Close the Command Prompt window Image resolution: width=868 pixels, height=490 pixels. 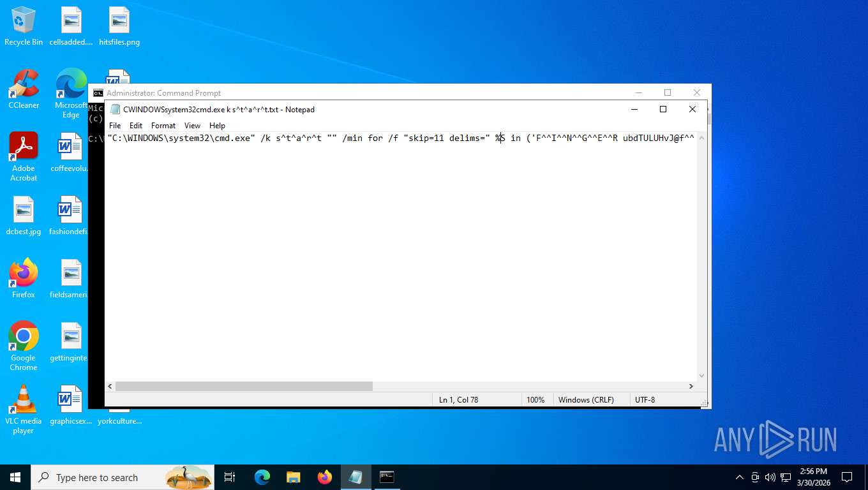[697, 93]
